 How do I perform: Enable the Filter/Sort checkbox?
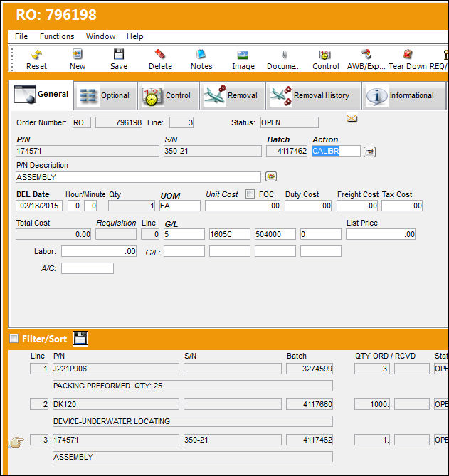click(14, 339)
